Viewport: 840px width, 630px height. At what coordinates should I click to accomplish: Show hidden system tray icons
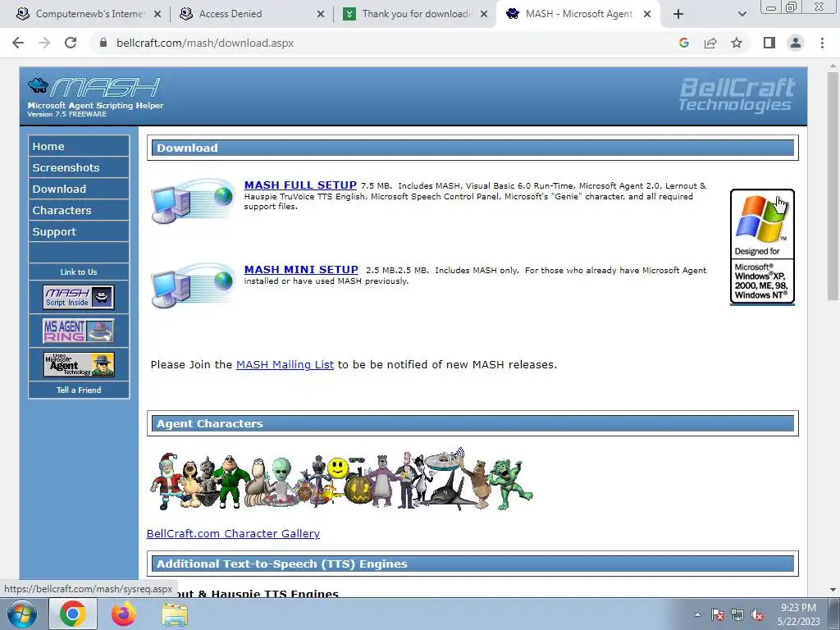pyautogui.click(x=697, y=615)
